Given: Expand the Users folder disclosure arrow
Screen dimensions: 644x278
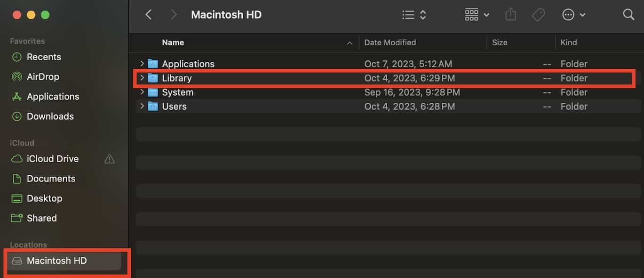Looking at the screenshot, I should (x=142, y=106).
